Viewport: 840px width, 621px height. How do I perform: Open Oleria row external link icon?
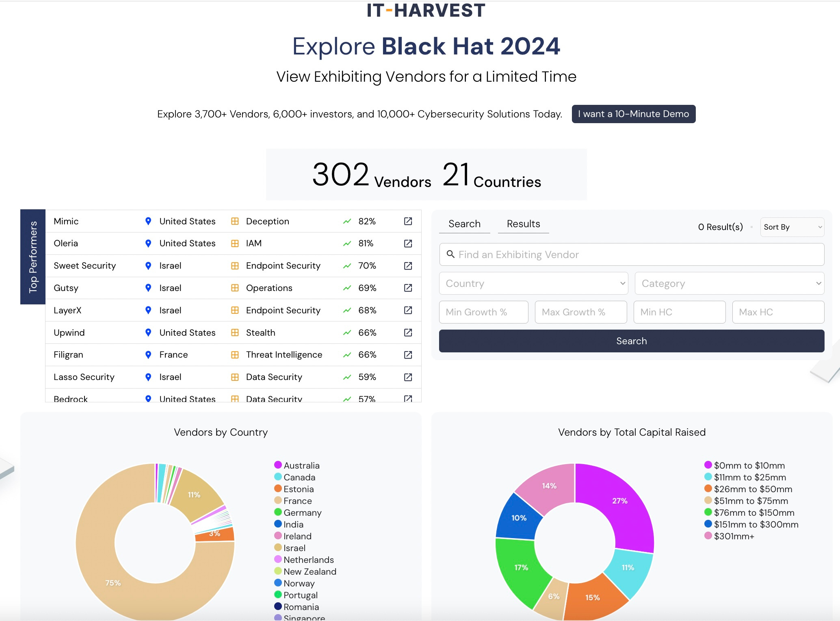click(x=408, y=243)
